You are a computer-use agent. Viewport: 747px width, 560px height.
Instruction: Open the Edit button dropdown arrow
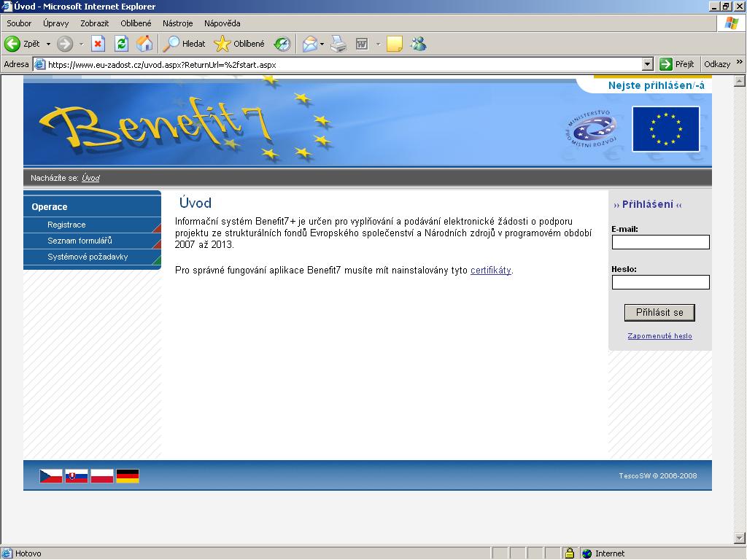(x=379, y=44)
